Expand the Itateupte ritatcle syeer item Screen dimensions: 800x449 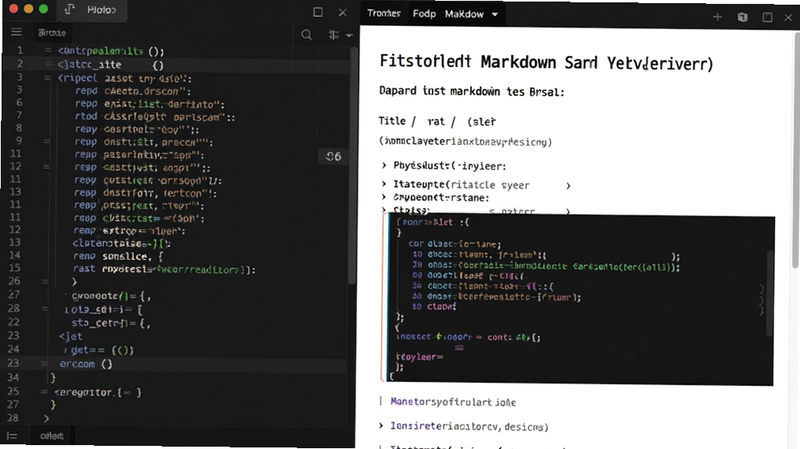(x=384, y=184)
